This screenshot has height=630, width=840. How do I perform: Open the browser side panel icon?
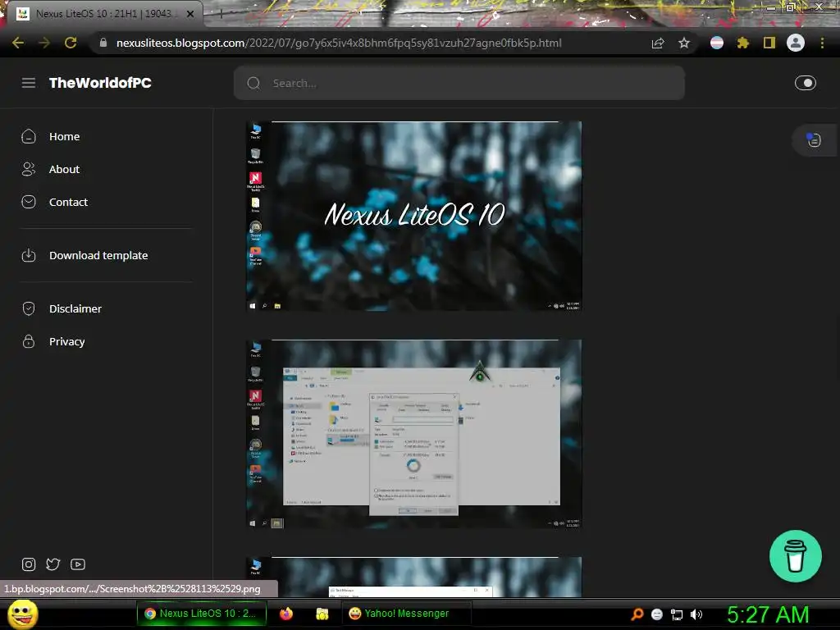769,43
